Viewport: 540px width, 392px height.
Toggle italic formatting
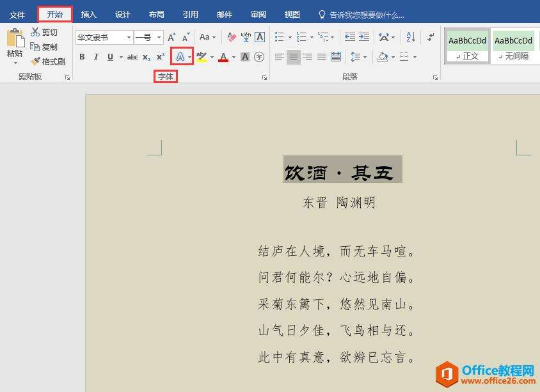point(95,56)
